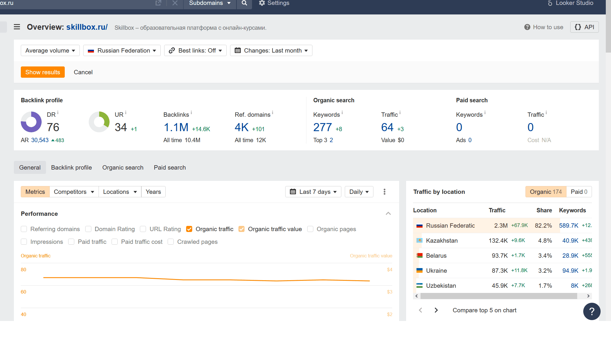Click the search magnifier icon

pos(244,3)
